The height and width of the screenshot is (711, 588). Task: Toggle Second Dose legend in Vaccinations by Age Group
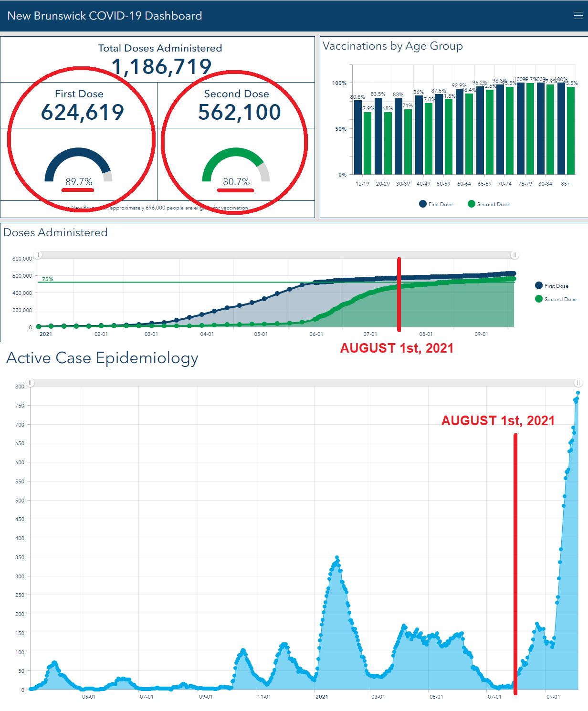(x=488, y=204)
